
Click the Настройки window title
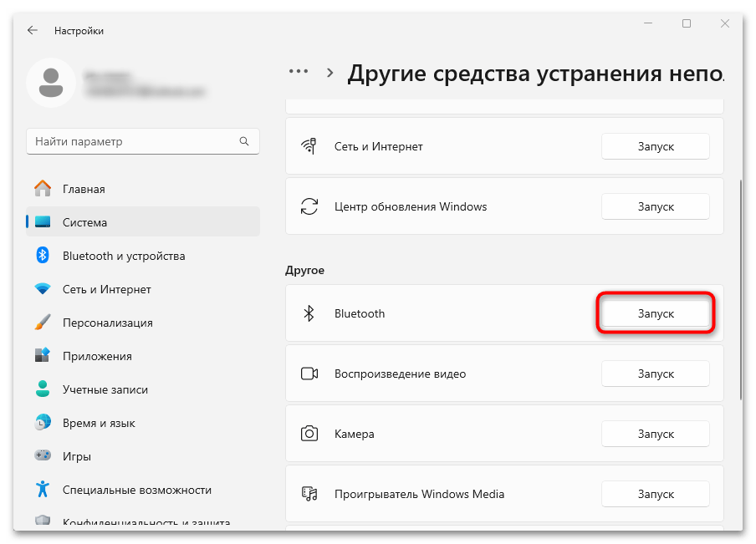79,30
